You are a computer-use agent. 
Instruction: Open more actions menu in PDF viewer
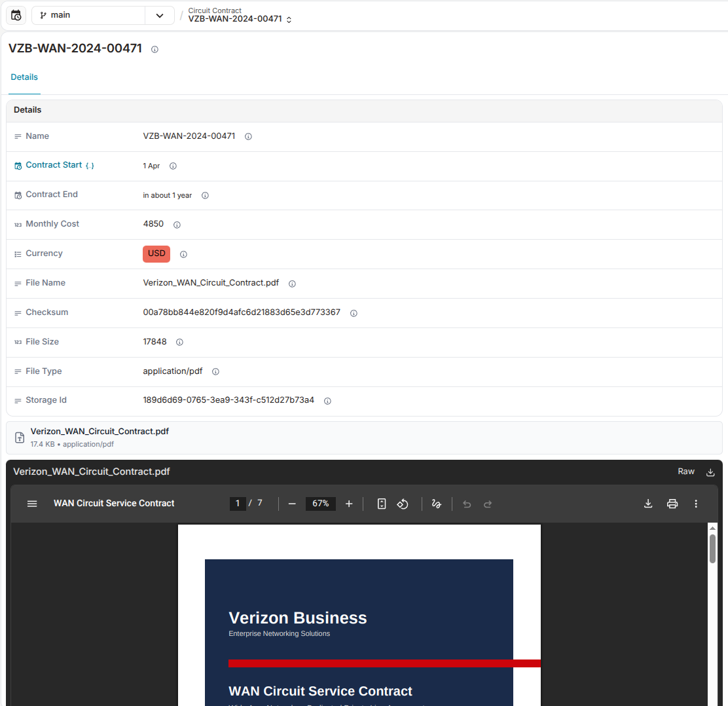click(696, 504)
